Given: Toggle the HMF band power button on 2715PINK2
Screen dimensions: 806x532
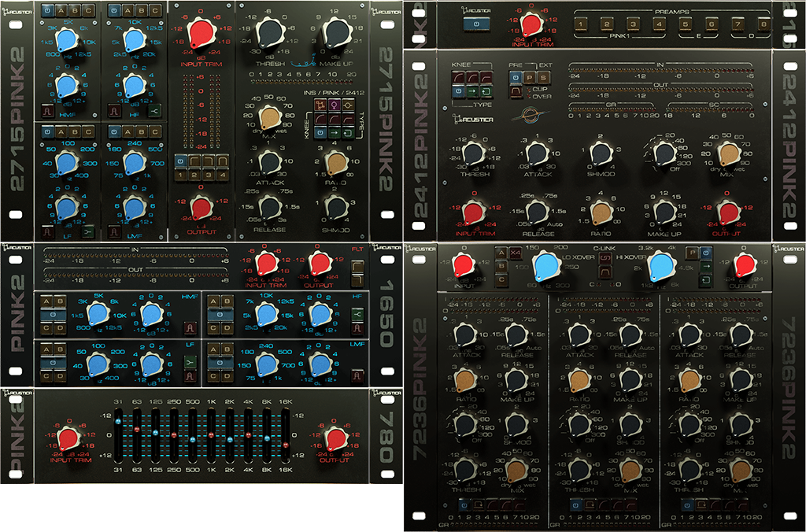Looking at the screenshot, I should 47,10.
